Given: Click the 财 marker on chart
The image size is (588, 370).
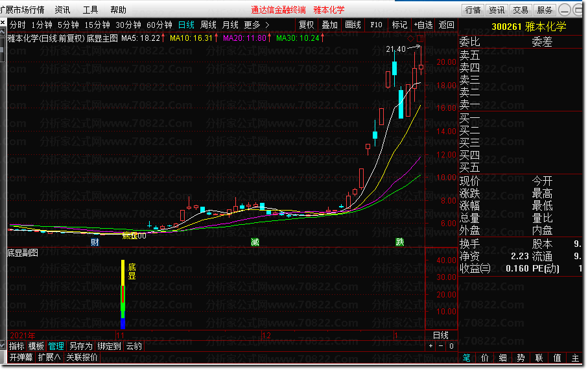Looking at the screenshot, I should coord(95,242).
